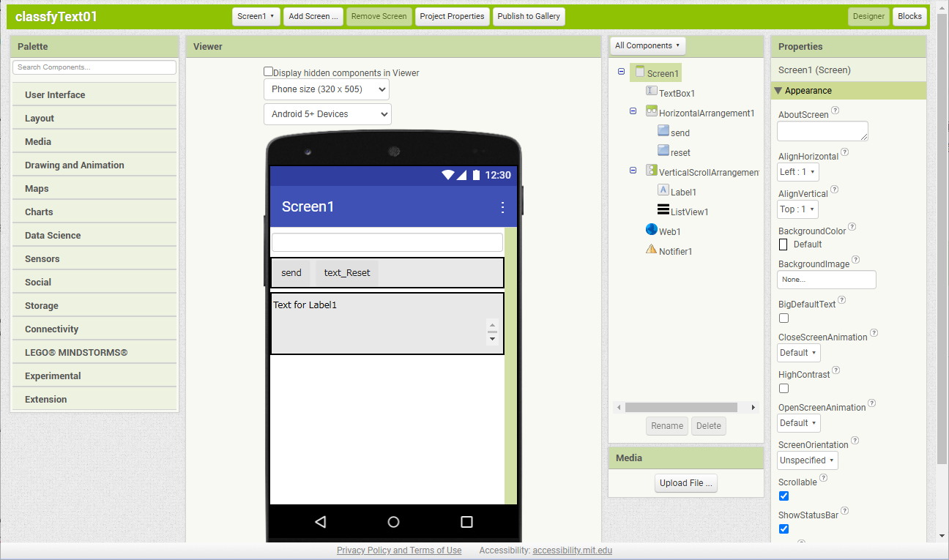Viewport: 949px width, 560px height.
Task: Switch to Blocks editor view
Action: point(909,16)
